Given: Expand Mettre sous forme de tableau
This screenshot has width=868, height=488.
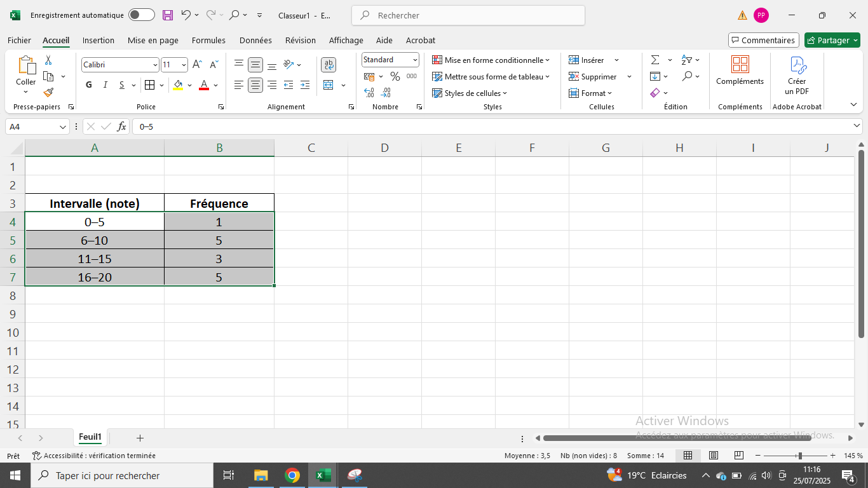Looking at the screenshot, I should [x=491, y=76].
